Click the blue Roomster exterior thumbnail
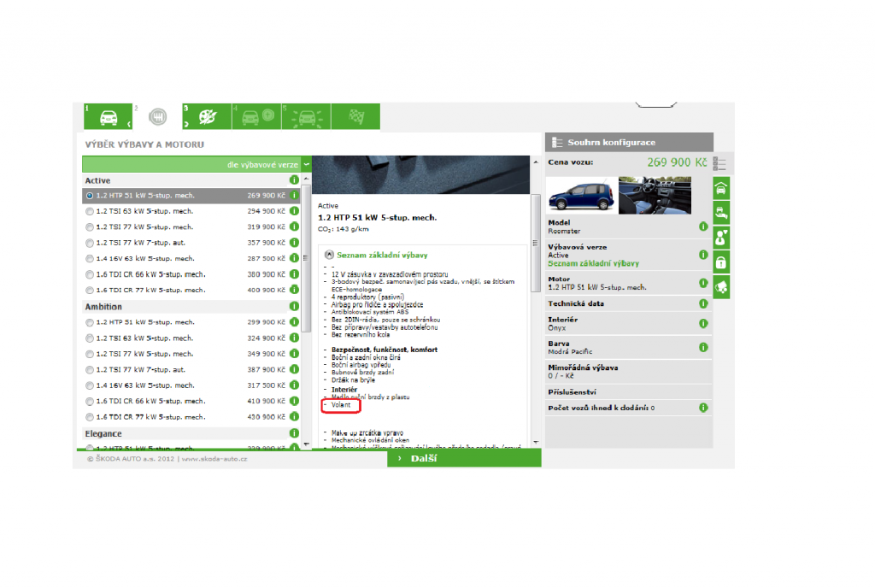875x588 pixels. point(581,195)
